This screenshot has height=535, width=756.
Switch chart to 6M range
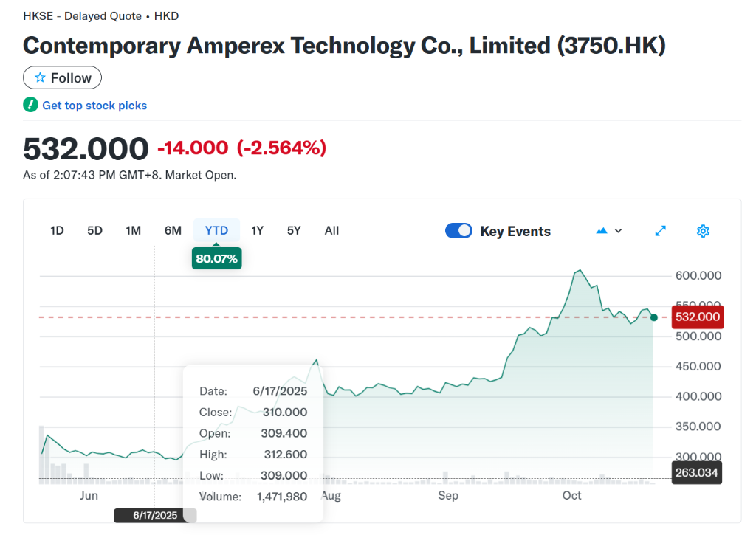pos(173,230)
